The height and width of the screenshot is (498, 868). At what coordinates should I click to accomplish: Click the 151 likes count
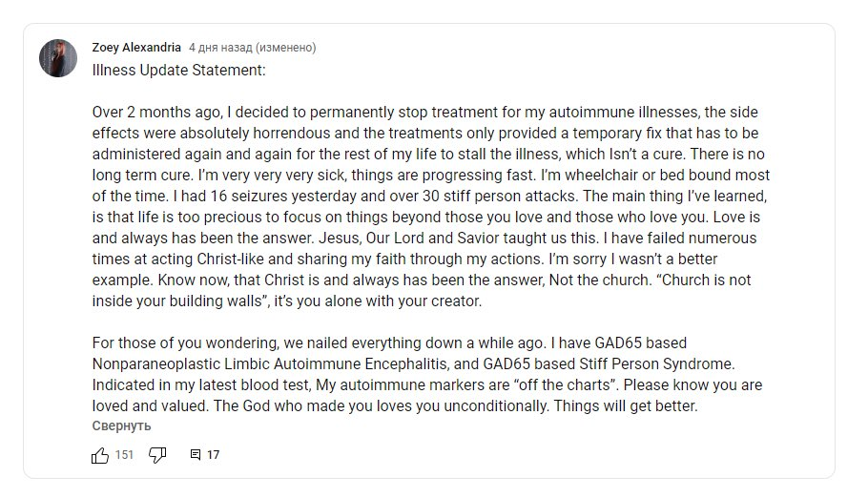pyautogui.click(x=125, y=455)
